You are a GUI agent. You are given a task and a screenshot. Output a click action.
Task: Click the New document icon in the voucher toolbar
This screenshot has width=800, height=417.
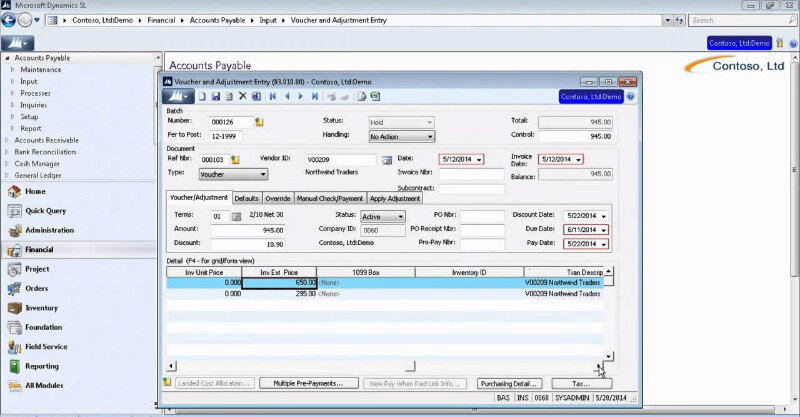click(202, 97)
